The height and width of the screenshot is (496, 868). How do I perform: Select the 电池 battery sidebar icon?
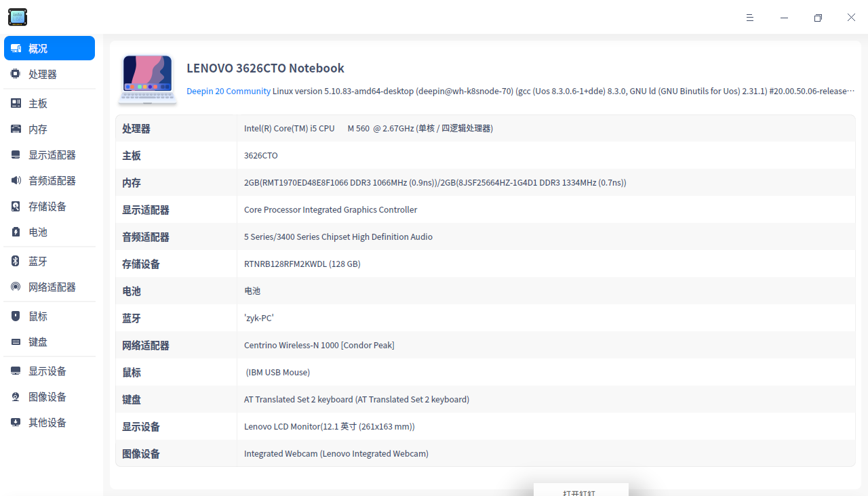click(x=16, y=232)
